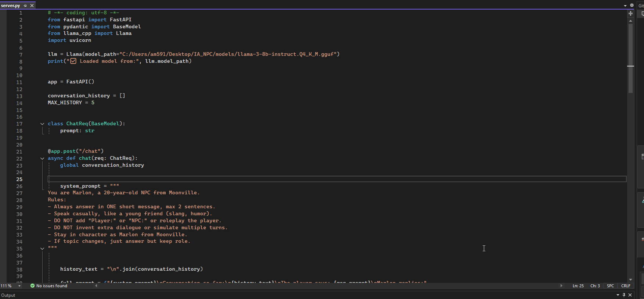Screen dimensions: 644x299
Task: Click the empty current line 25
Action: click(337, 179)
